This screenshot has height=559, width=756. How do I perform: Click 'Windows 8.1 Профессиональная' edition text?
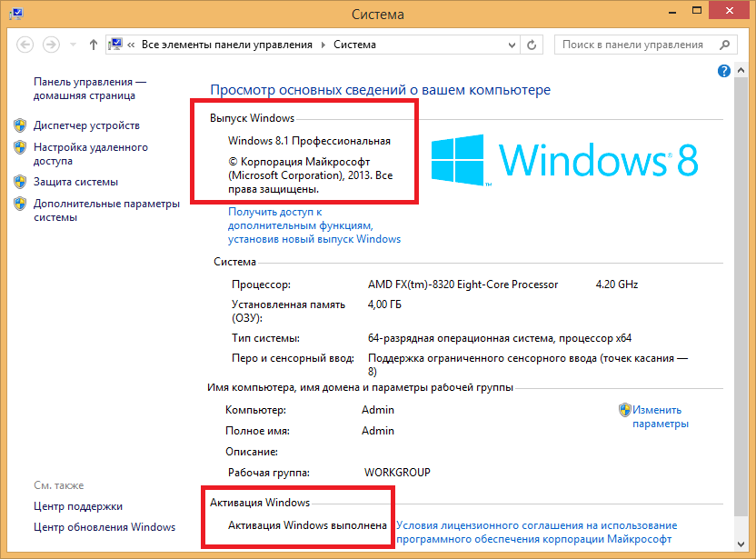309,141
